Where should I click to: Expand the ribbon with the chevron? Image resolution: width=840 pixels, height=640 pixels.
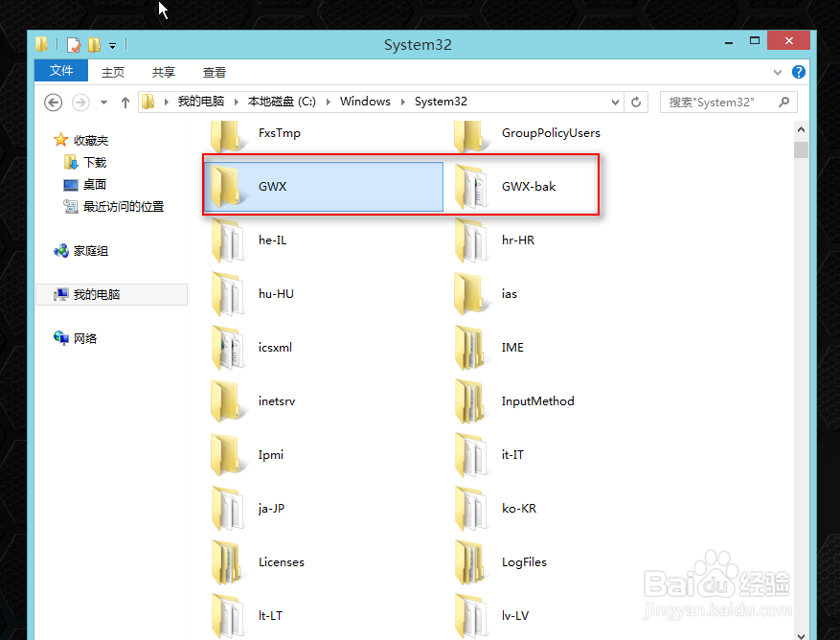tap(778, 71)
